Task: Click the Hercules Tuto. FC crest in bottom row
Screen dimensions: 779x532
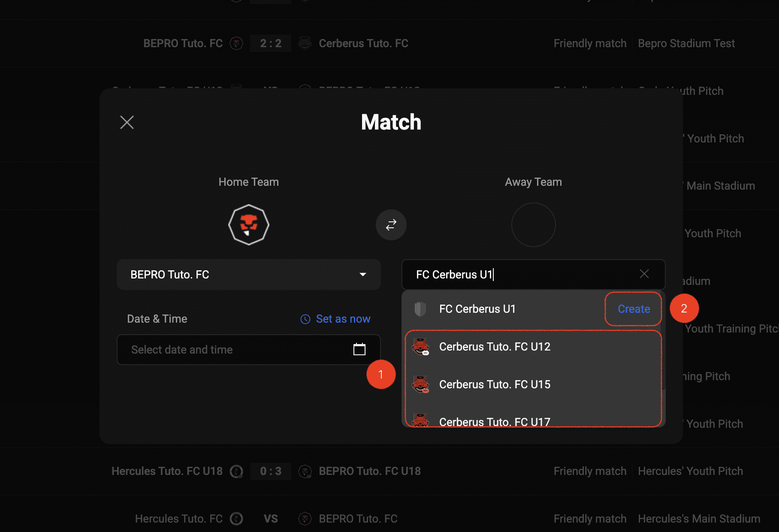Action: [236, 519]
